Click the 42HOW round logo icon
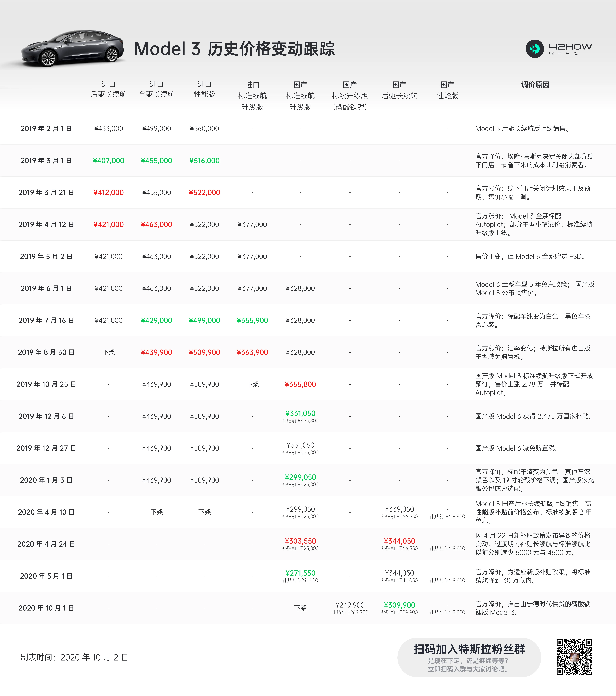 [x=535, y=49]
